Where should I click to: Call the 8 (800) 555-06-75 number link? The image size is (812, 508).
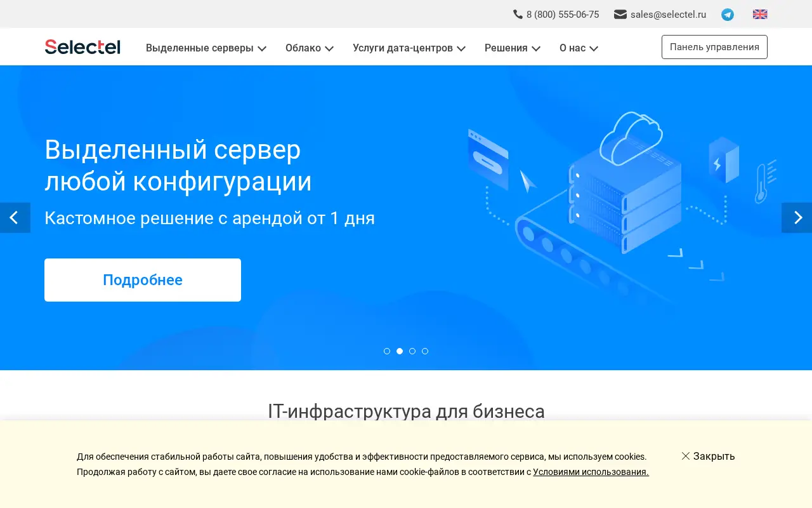[563, 15]
